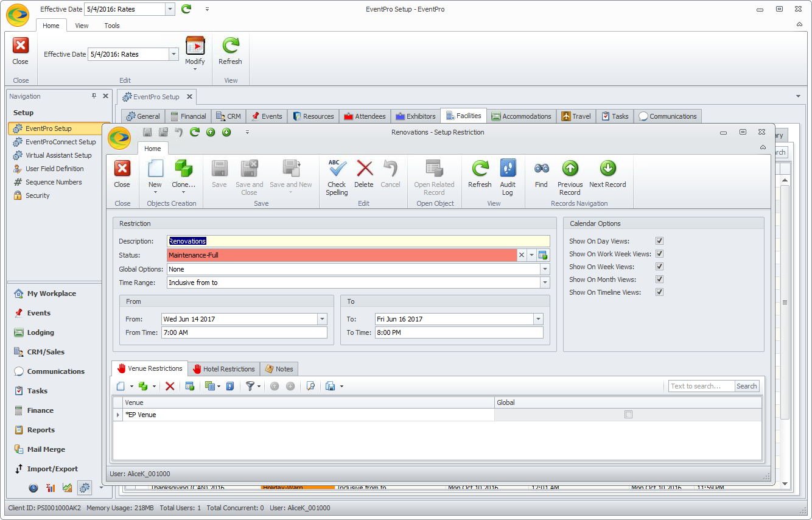This screenshot has width=812, height=520.
Task: Click scrollbar down arrow in EventPro Setup grid
Action: [785, 484]
